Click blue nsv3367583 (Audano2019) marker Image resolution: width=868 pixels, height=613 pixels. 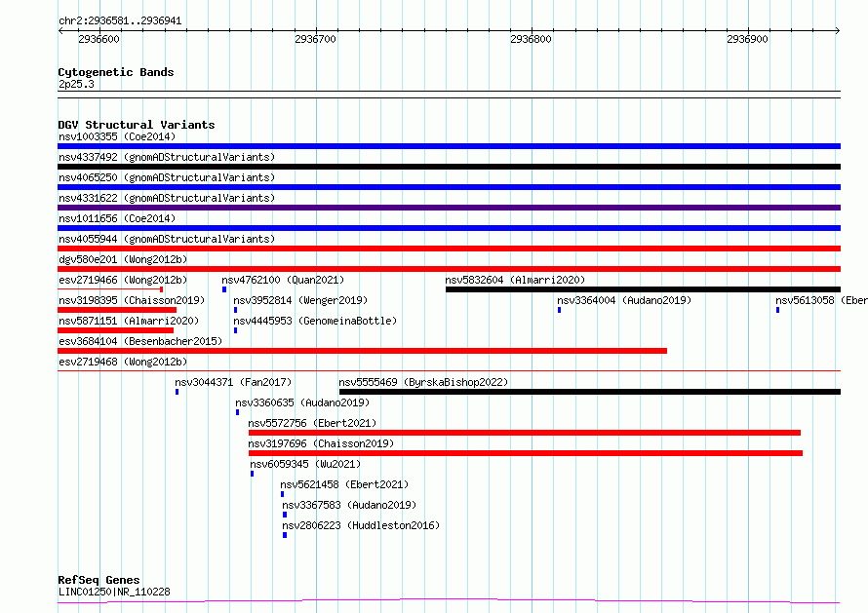pos(285,515)
